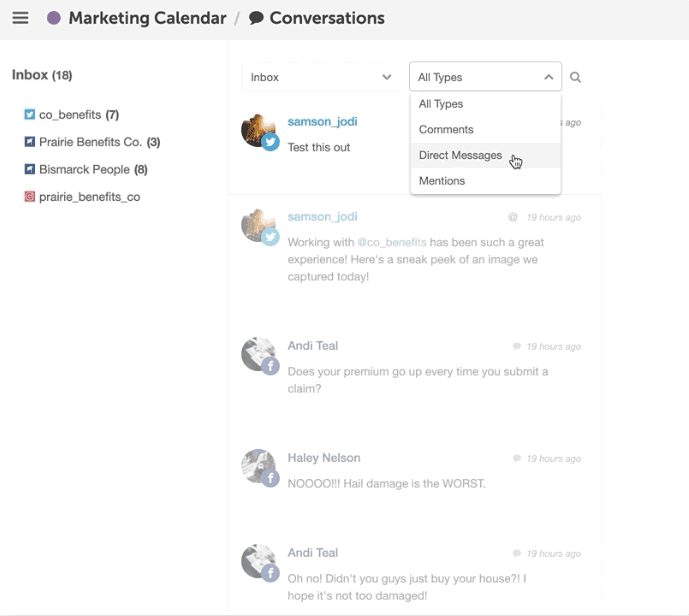Open the @co_benefits mention link
Viewport: 689px width, 616px height.
[x=392, y=242]
